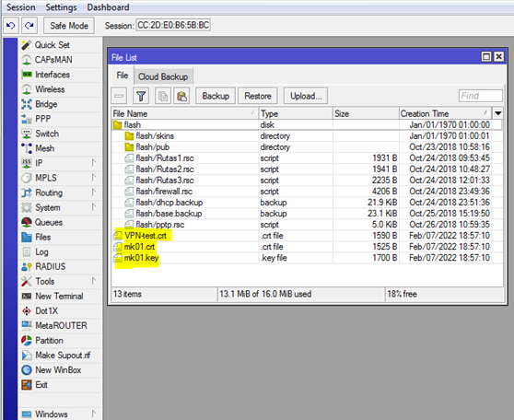514x420 pixels.
Task: Click the remove minus icon
Action: pyautogui.click(x=119, y=96)
